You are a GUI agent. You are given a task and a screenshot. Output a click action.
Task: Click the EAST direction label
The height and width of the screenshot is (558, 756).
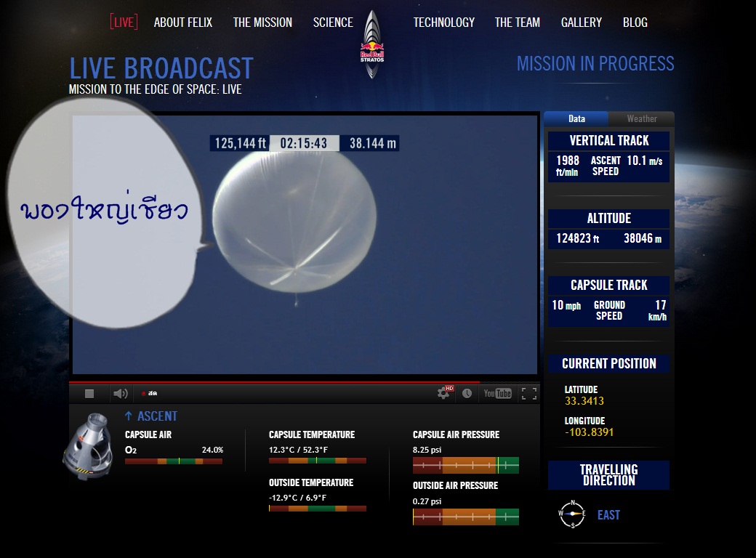coord(608,515)
